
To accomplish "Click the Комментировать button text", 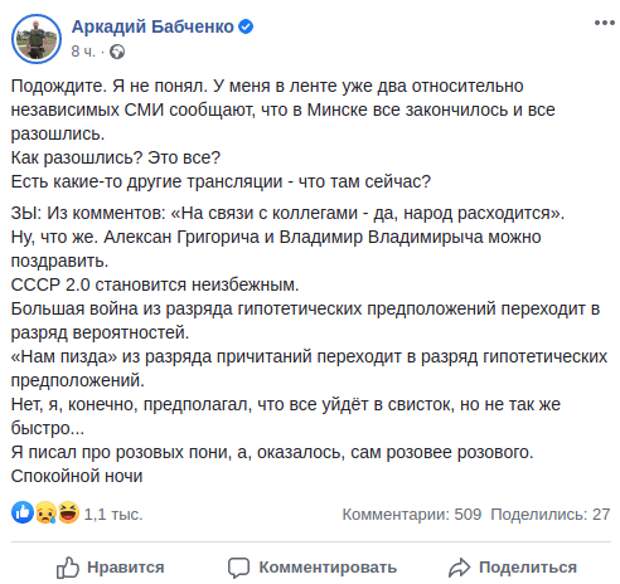I will pos(328,567).
